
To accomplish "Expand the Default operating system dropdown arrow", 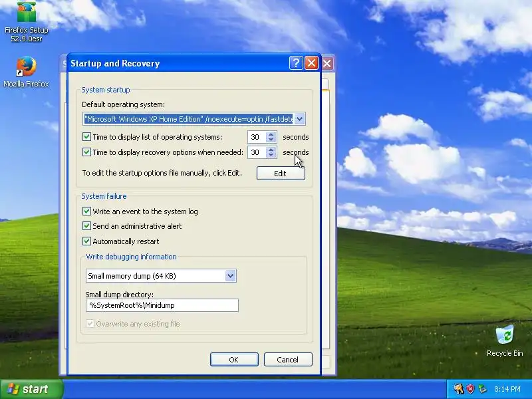I will 299,119.
